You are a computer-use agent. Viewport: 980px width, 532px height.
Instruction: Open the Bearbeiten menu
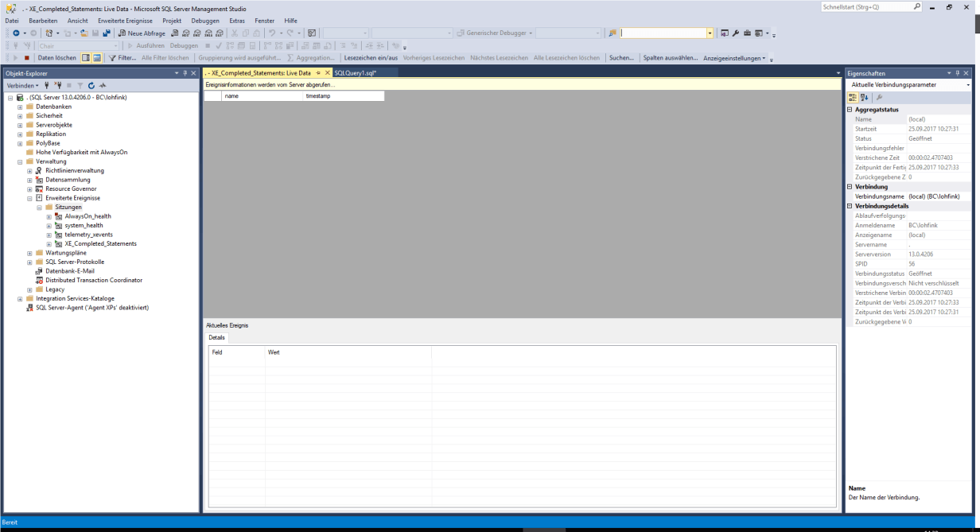click(43, 21)
